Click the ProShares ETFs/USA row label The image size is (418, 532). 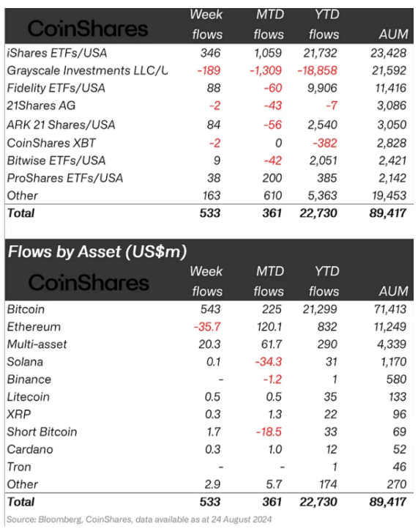[x=65, y=178]
